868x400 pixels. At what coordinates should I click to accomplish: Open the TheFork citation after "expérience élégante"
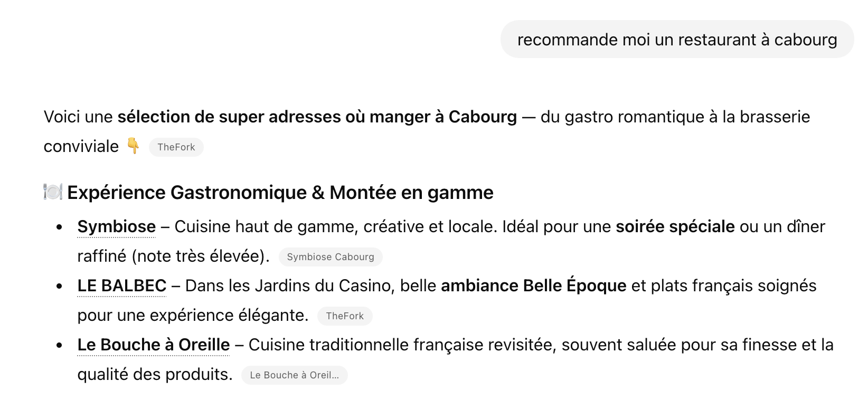coord(345,316)
